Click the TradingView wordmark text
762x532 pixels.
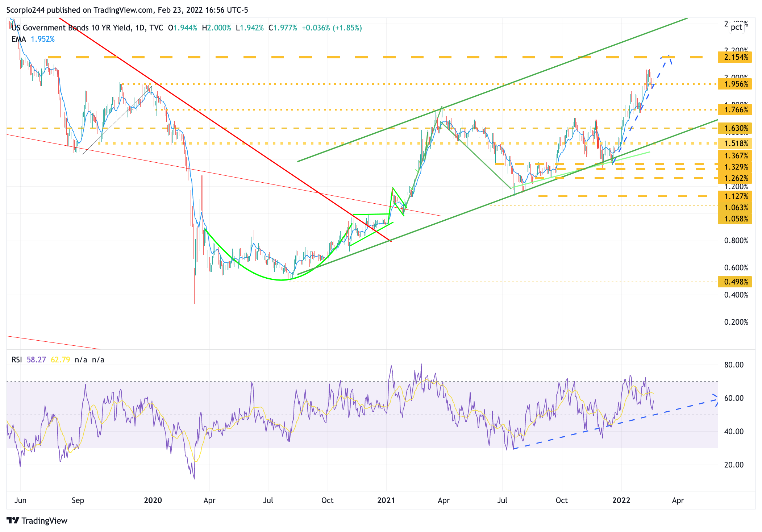point(44,521)
